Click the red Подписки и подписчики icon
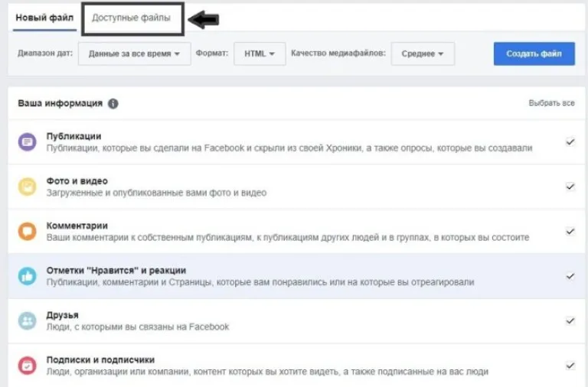 click(x=28, y=366)
